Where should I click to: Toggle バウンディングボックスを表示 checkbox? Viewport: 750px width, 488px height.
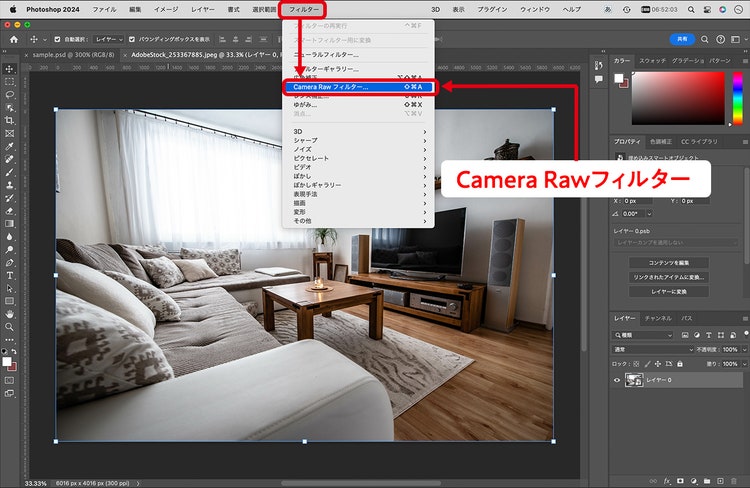coord(132,39)
